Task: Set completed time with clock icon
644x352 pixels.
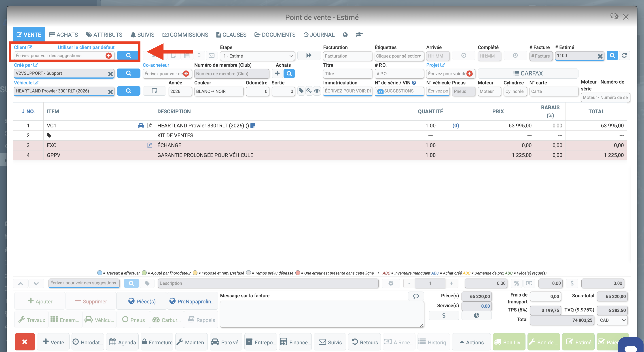Action: (x=515, y=56)
